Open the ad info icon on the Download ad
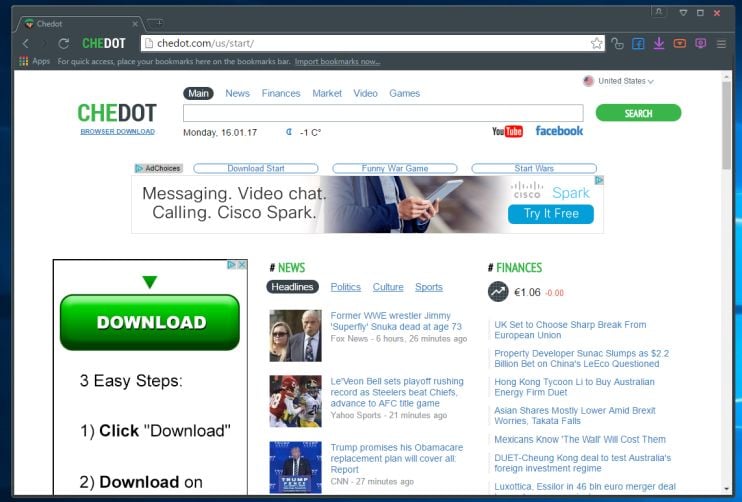 231,264
